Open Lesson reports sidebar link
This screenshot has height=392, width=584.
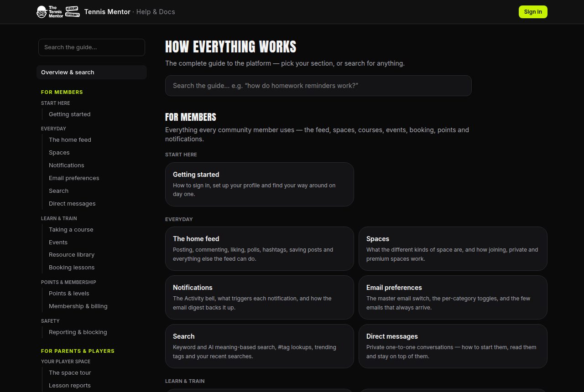point(70,386)
